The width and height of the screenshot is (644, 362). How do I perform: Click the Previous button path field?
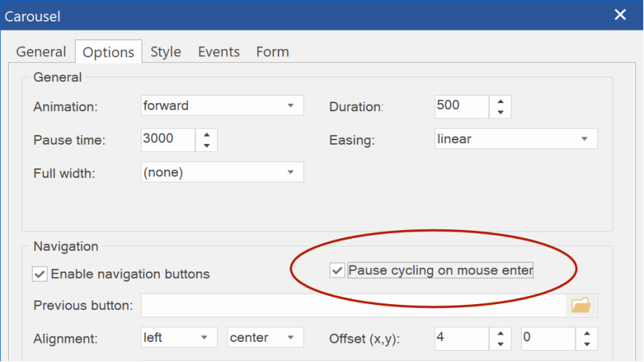353,306
